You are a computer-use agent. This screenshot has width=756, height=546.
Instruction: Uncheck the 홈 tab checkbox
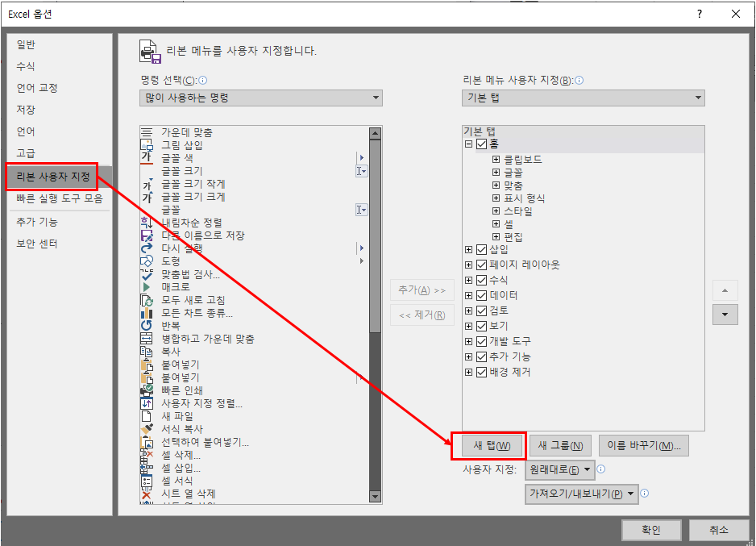pyautogui.click(x=481, y=144)
